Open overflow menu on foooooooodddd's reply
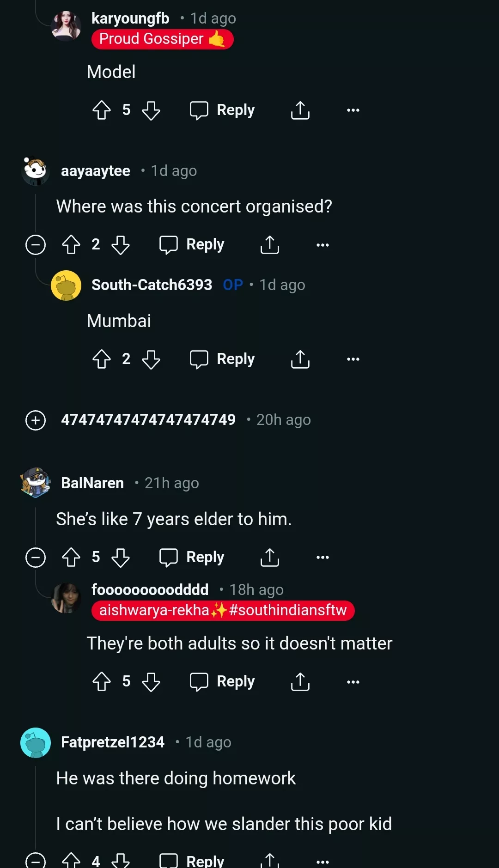 (x=353, y=682)
